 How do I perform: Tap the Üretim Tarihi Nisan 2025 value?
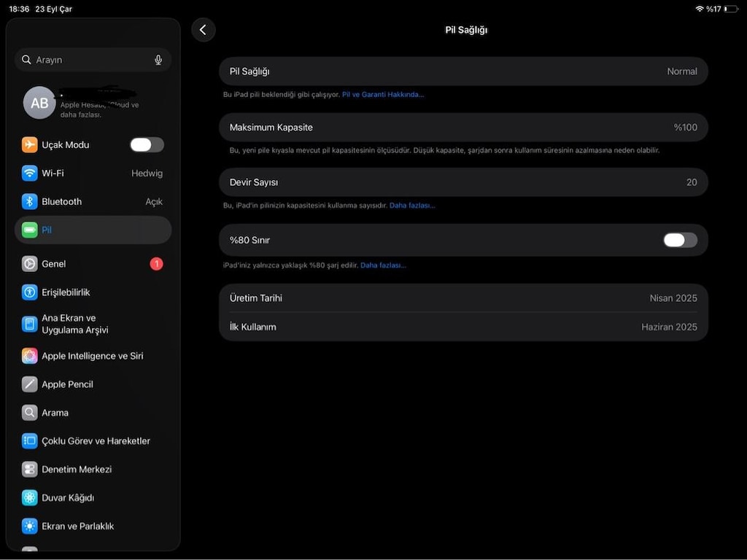point(673,298)
